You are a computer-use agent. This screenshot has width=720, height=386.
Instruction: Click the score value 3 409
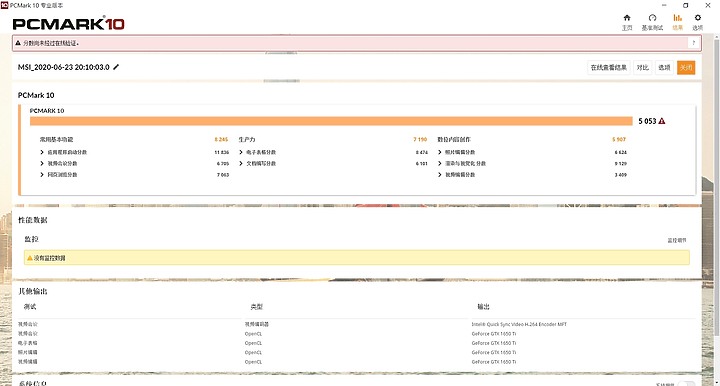620,175
